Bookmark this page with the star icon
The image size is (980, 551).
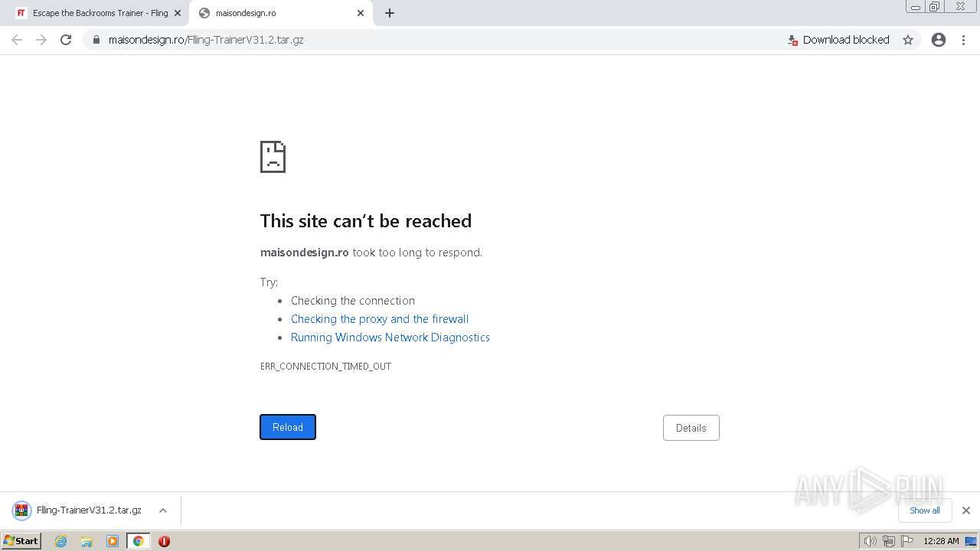click(908, 40)
